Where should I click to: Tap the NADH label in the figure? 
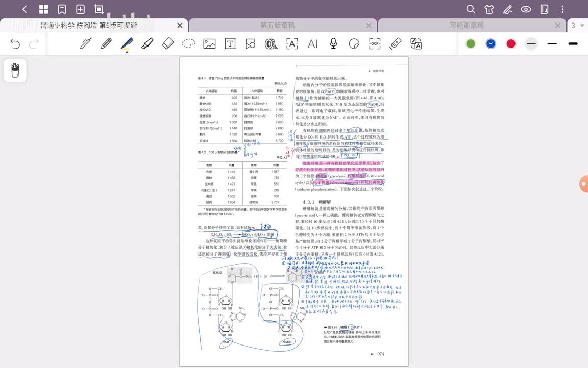click(287, 342)
